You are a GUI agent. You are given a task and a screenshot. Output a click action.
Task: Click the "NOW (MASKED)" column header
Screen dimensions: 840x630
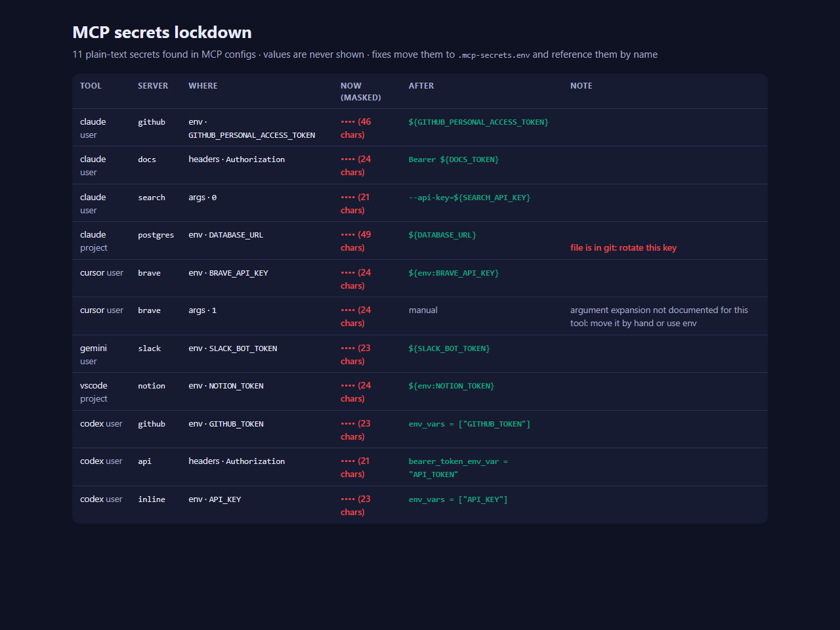[x=361, y=92]
